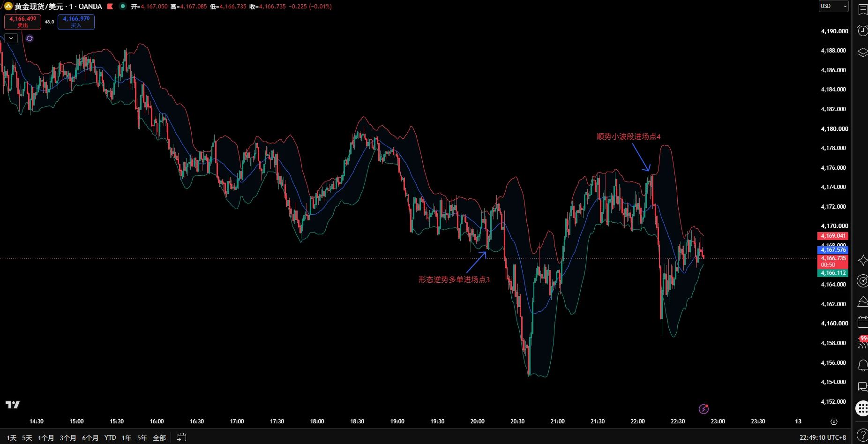
Task: Click the green market status dot
Action: pos(123,7)
